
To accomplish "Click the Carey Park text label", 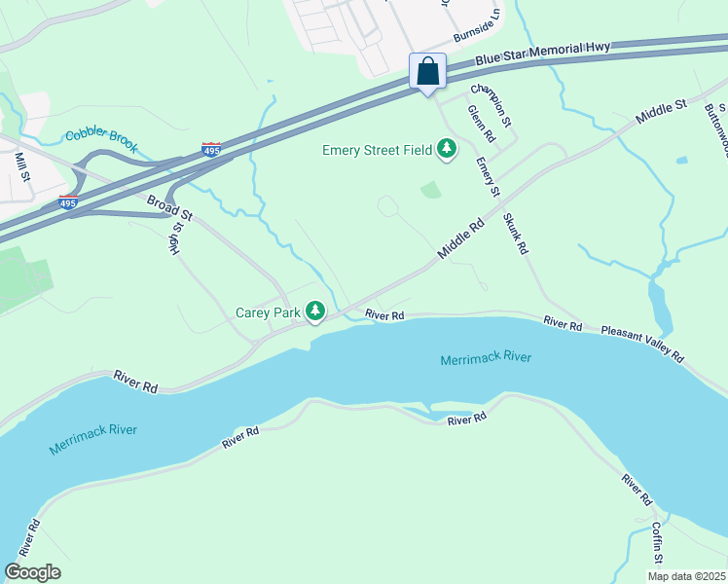I will pyautogui.click(x=268, y=312).
